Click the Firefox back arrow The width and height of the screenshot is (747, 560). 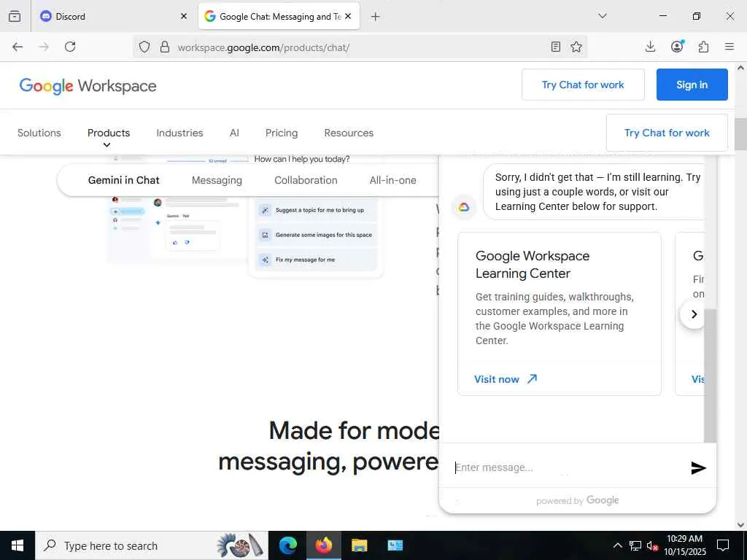pyautogui.click(x=18, y=47)
